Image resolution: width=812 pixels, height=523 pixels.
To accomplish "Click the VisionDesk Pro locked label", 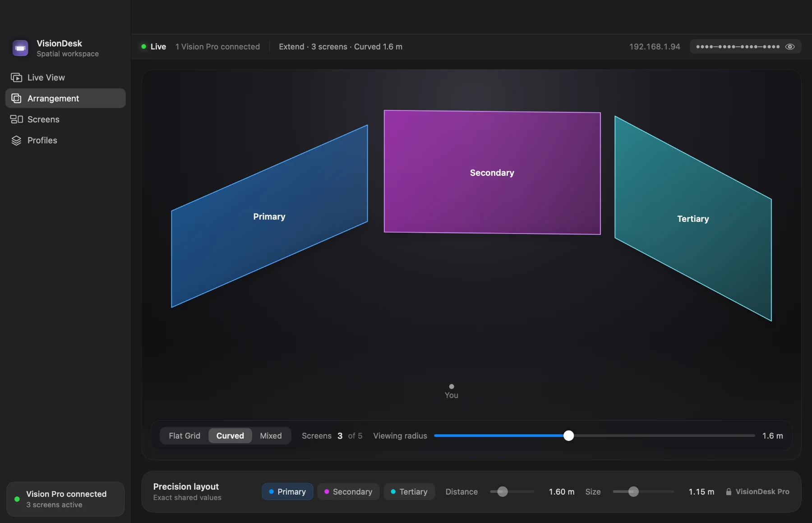I will click(762, 491).
